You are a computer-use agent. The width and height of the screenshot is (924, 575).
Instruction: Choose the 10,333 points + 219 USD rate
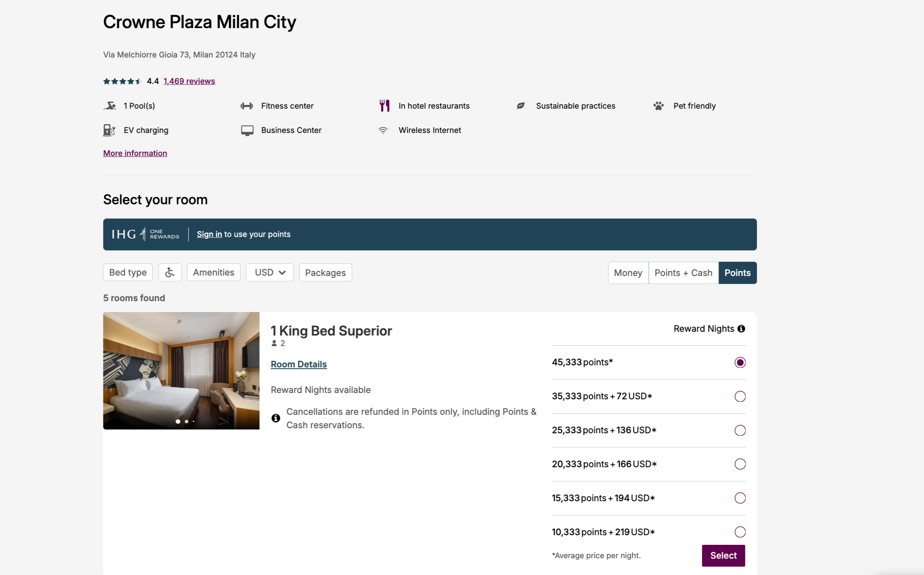pyautogui.click(x=740, y=532)
